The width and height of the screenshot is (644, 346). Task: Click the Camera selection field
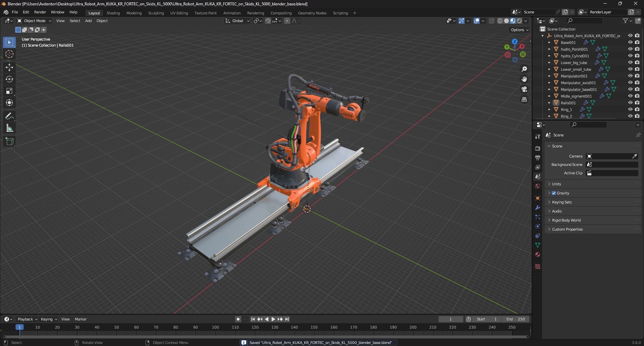[x=612, y=156]
